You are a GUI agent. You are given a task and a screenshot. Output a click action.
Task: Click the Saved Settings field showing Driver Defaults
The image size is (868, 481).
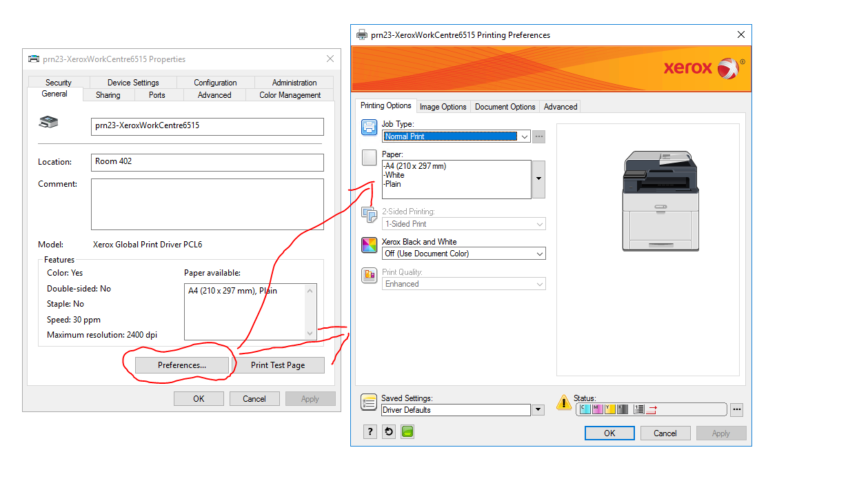[x=456, y=410]
